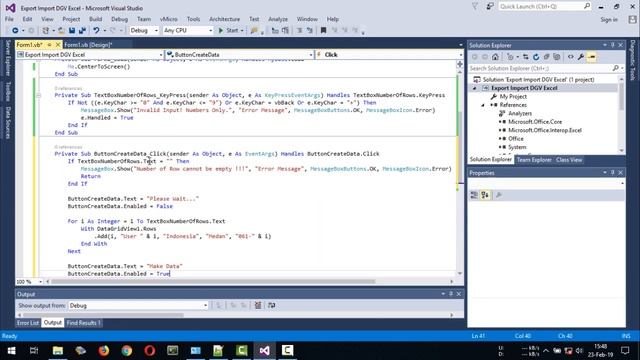Click the Comment out selected lines icon
Viewport: 640px width, 360px height.
[299, 31]
